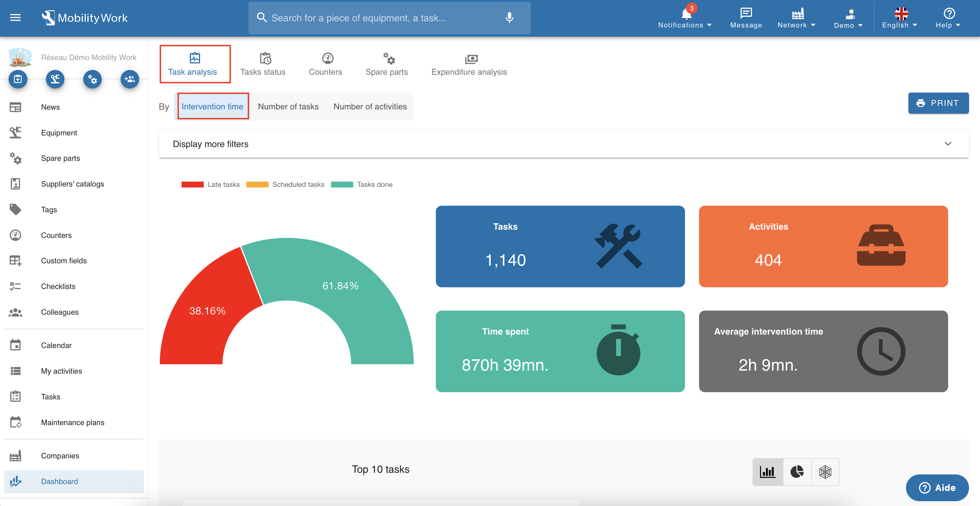Open the Message icon in header
Screen dimensions: 980x506
[746, 18]
